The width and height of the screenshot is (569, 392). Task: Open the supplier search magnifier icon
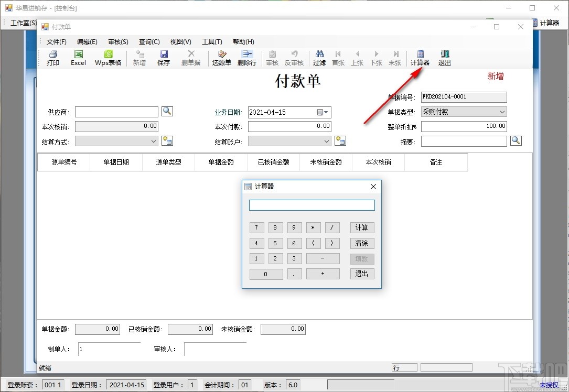(x=167, y=111)
